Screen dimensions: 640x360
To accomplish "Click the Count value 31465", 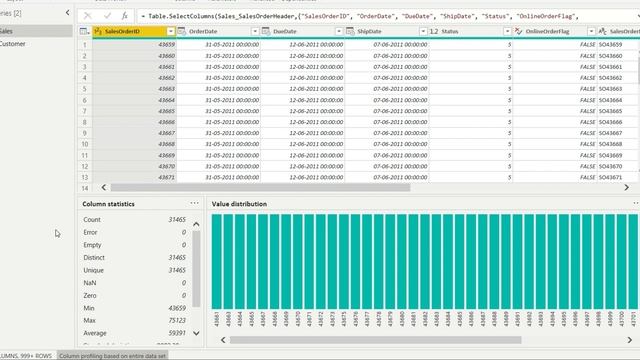I will coord(177,220).
